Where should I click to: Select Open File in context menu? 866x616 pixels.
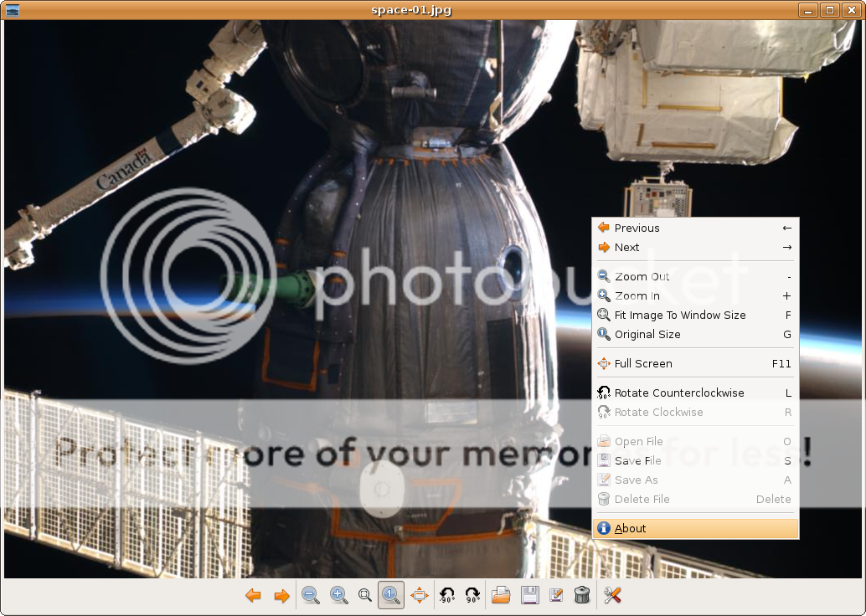[x=695, y=442]
